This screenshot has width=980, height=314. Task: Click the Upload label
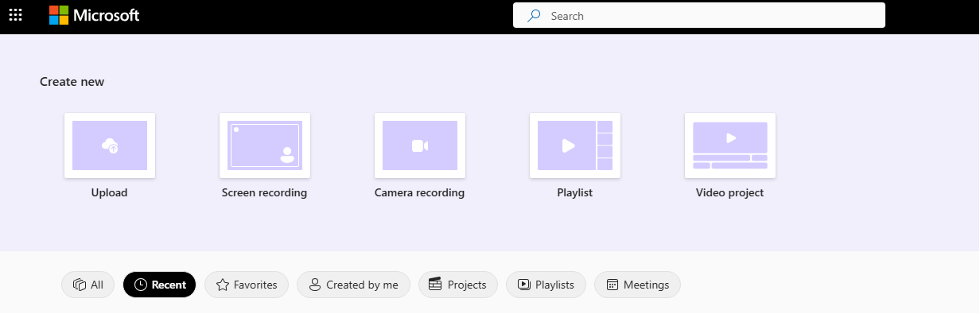tap(110, 193)
